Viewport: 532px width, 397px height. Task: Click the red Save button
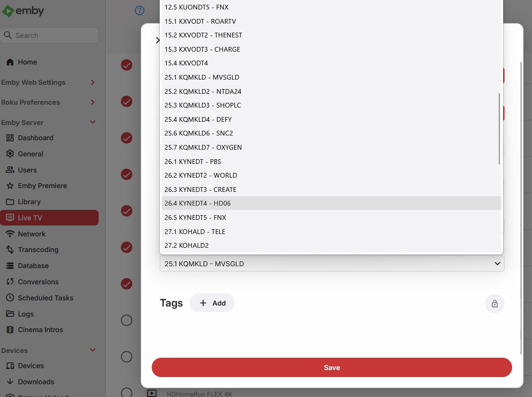332,368
